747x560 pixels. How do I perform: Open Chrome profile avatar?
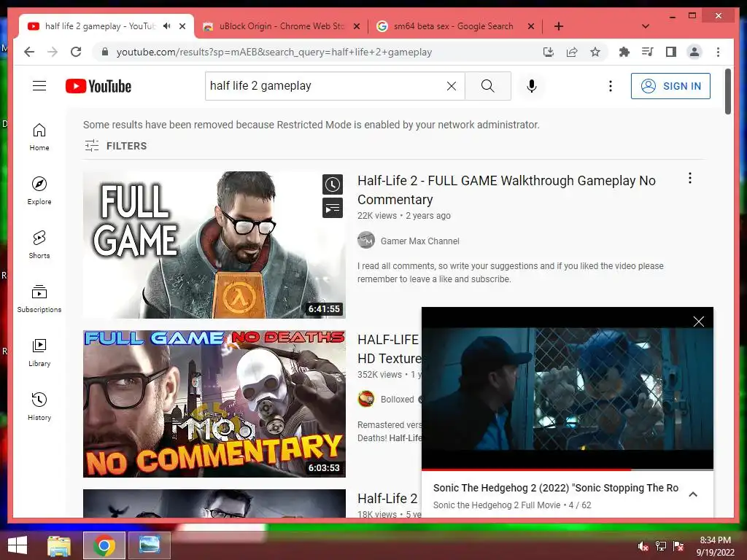click(x=694, y=52)
